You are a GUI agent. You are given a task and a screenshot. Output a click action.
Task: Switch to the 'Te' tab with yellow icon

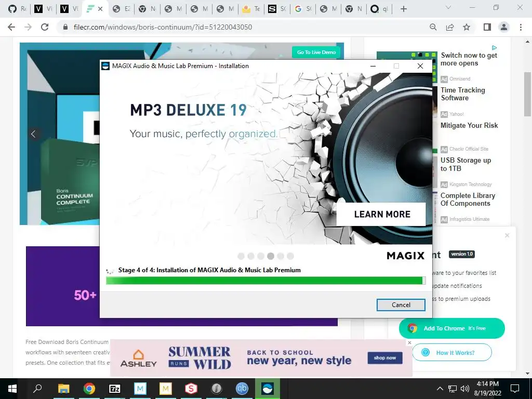click(251, 9)
